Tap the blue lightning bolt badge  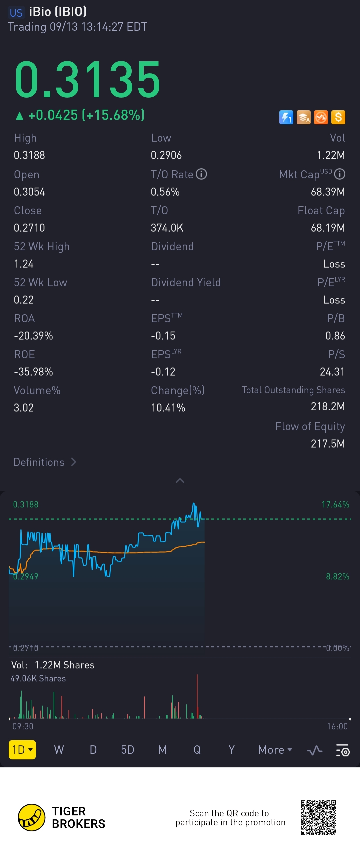[286, 117]
